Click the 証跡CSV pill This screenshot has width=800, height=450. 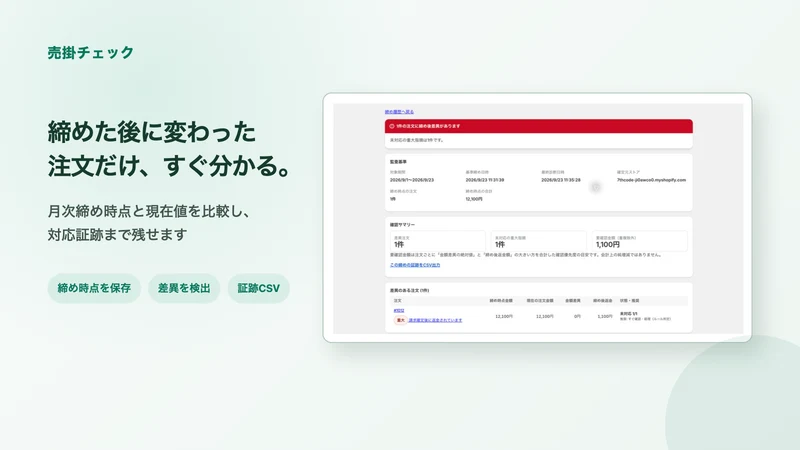259,288
